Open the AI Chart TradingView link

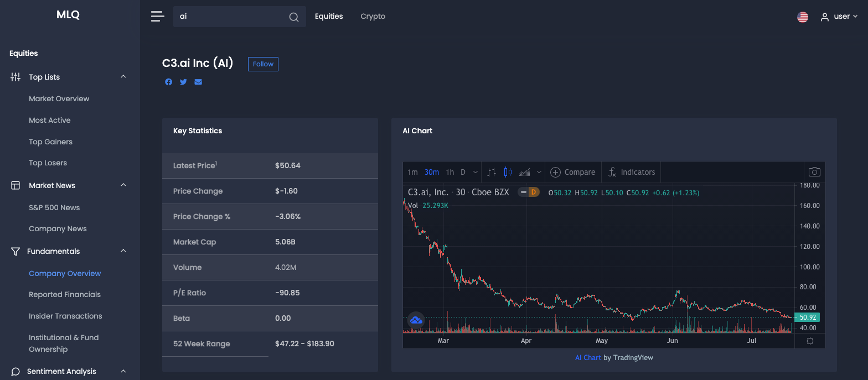pos(588,357)
